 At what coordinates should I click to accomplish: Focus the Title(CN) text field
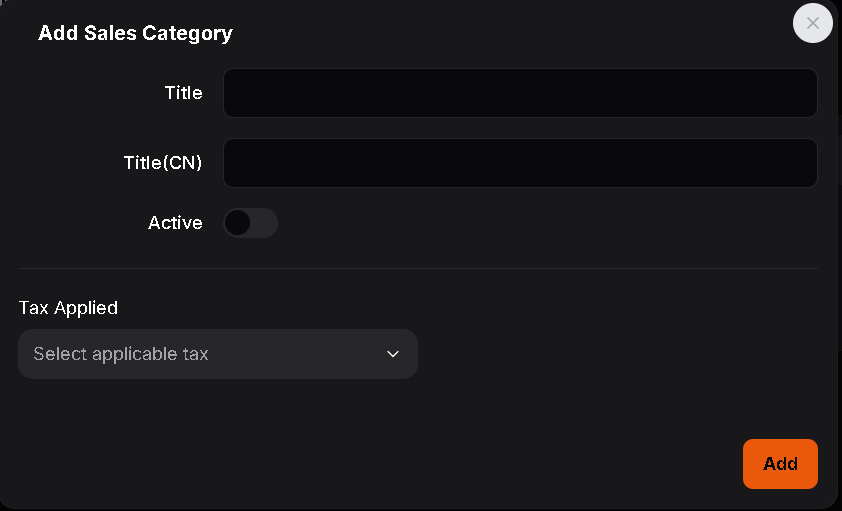520,163
